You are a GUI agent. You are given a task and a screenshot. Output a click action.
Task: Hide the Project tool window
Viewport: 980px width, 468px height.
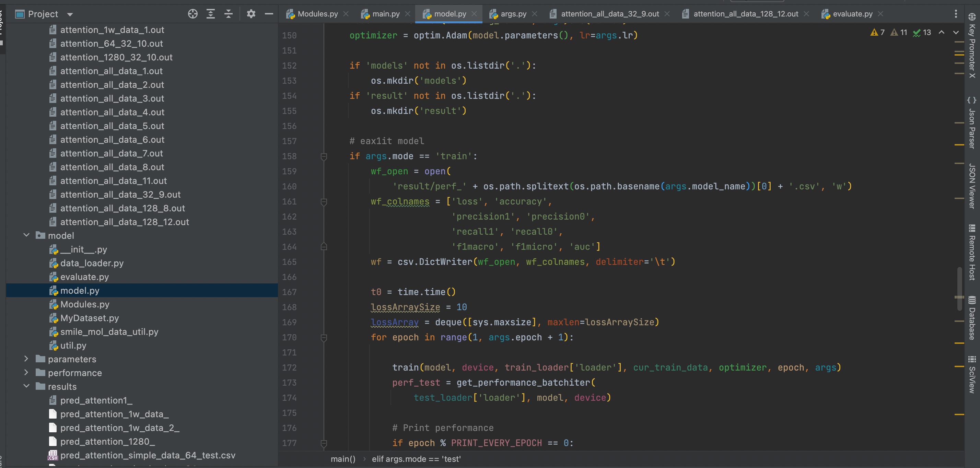[269, 14]
